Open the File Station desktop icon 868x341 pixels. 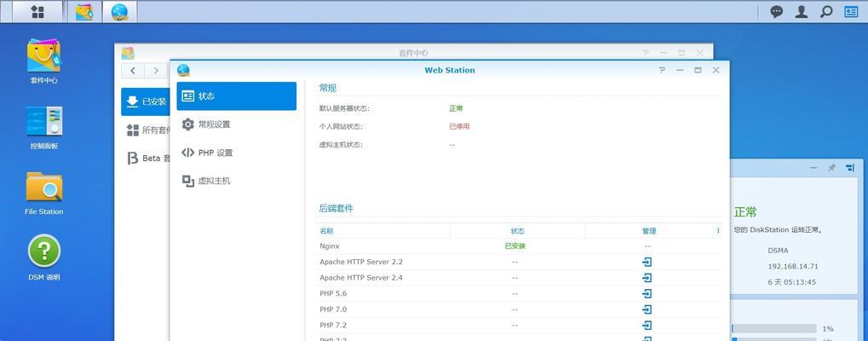click(43, 193)
